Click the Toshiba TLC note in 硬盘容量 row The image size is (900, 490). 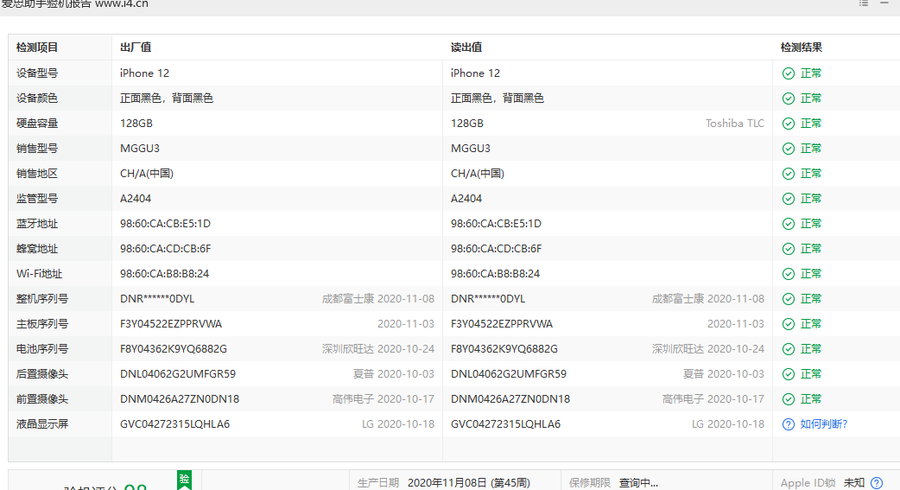(x=735, y=123)
